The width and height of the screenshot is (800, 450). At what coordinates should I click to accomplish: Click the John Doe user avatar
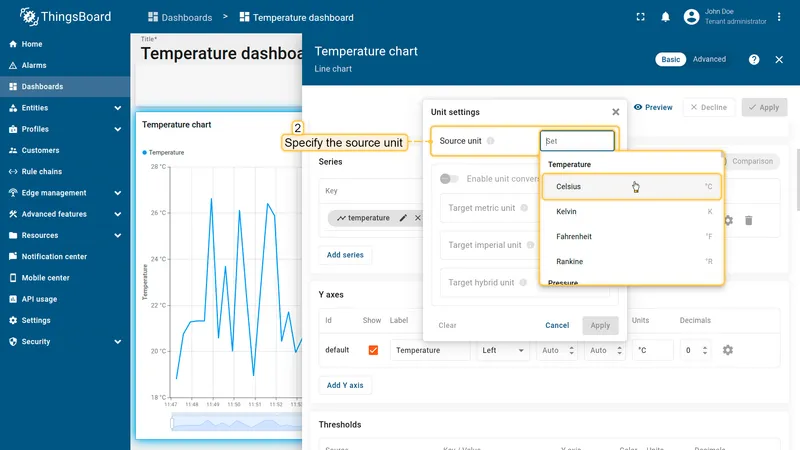click(x=691, y=17)
